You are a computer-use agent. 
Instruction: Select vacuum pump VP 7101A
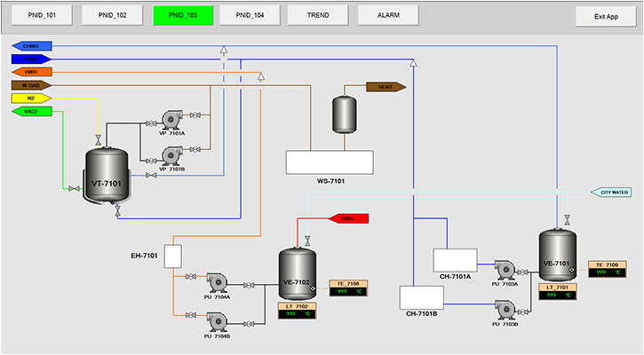coord(171,119)
